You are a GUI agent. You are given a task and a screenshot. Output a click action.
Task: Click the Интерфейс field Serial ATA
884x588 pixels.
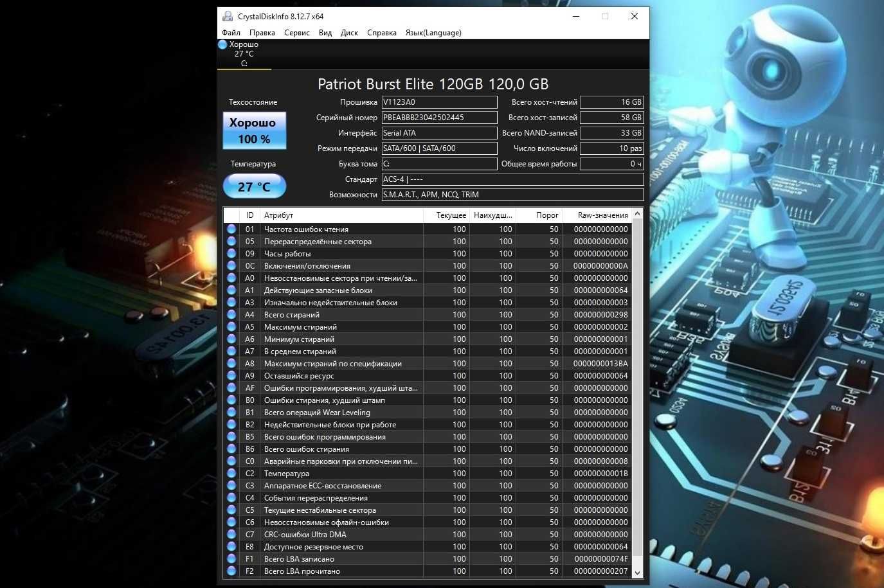(439, 133)
